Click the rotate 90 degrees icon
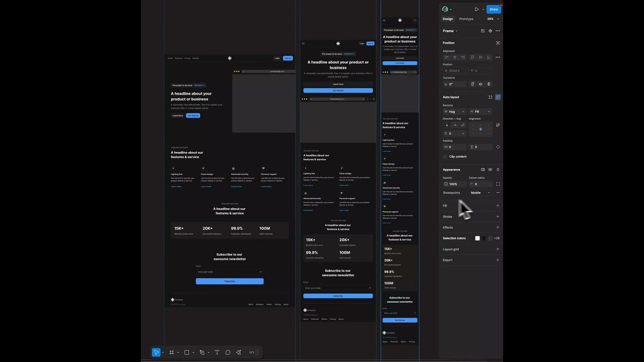This screenshot has width=644, height=362. pos(472,84)
